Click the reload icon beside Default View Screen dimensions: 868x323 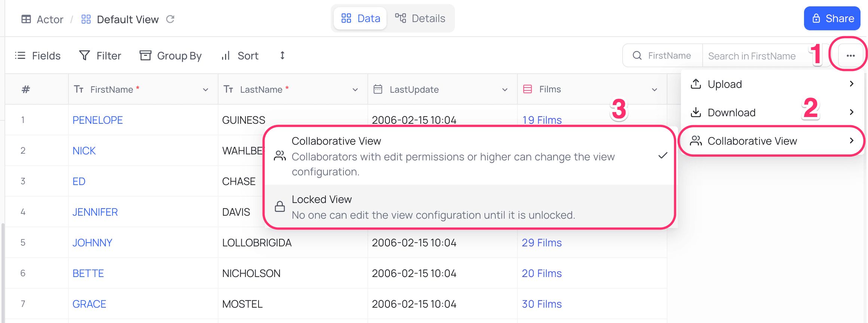(x=170, y=19)
